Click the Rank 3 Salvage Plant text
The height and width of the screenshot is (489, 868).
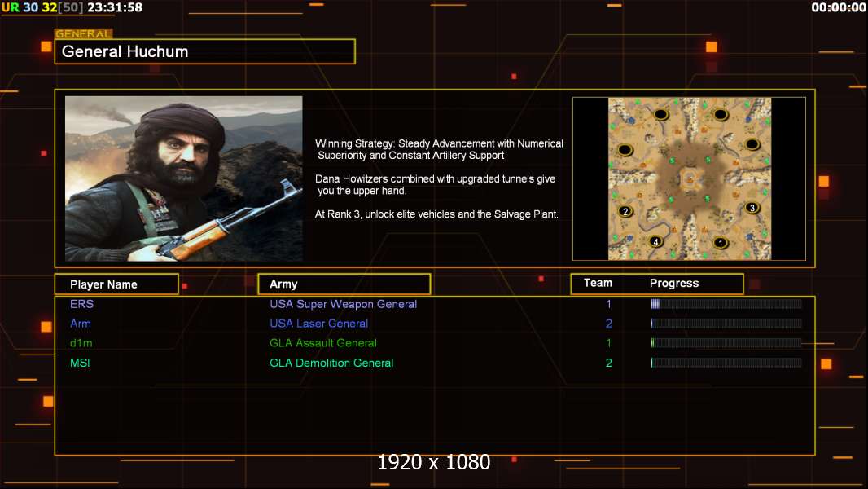point(436,214)
